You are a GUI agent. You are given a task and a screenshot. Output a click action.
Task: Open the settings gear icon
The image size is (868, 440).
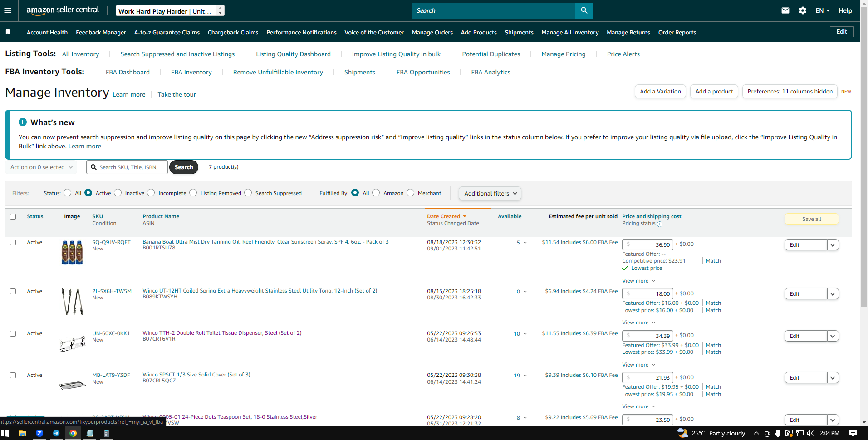pyautogui.click(x=803, y=10)
